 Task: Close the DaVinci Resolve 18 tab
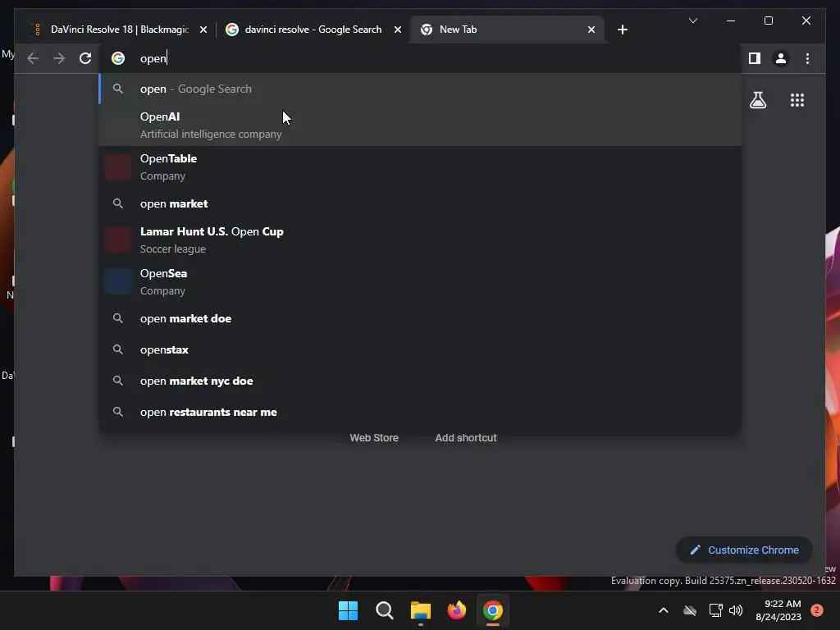[x=203, y=30]
